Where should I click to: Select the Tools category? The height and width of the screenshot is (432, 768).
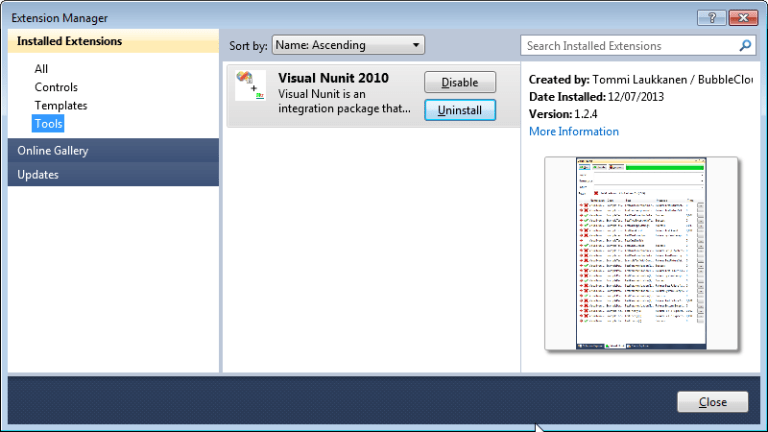pyautogui.click(x=48, y=123)
